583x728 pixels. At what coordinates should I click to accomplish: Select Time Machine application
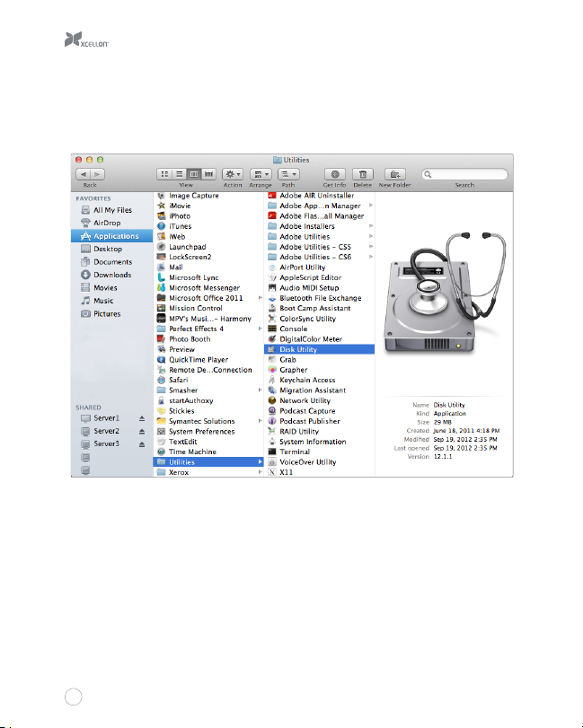coord(208,452)
